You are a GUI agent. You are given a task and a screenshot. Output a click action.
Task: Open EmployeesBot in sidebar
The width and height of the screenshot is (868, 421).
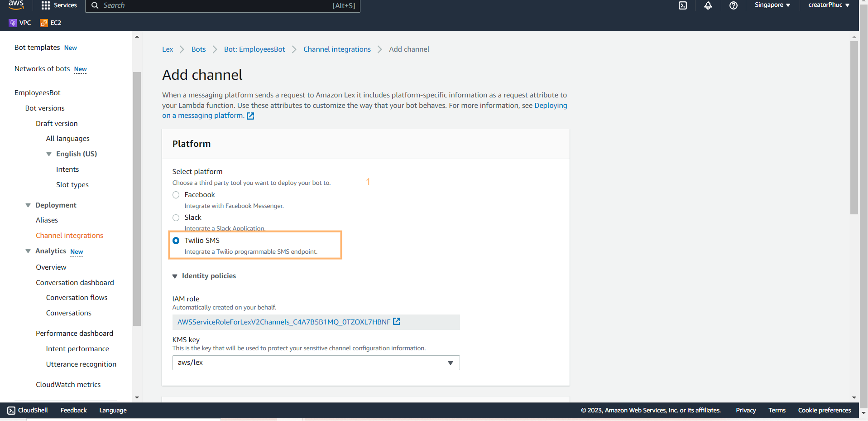38,93
